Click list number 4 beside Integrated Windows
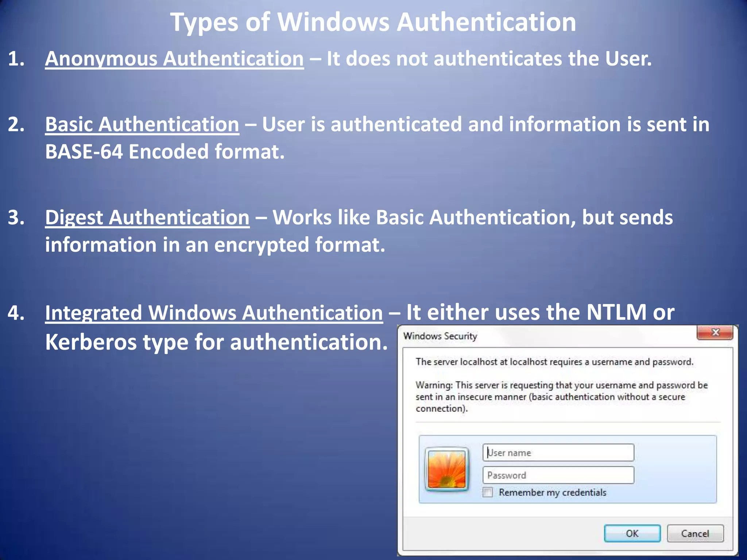This screenshot has height=560, width=747. click(x=16, y=313)
